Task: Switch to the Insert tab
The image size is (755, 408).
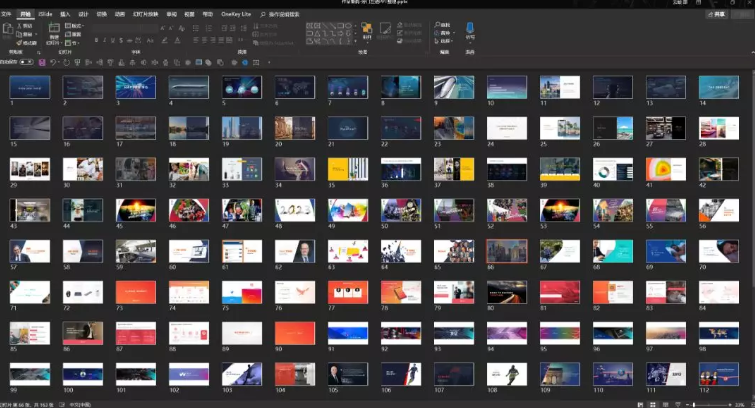Action: [x=65, y=14]
